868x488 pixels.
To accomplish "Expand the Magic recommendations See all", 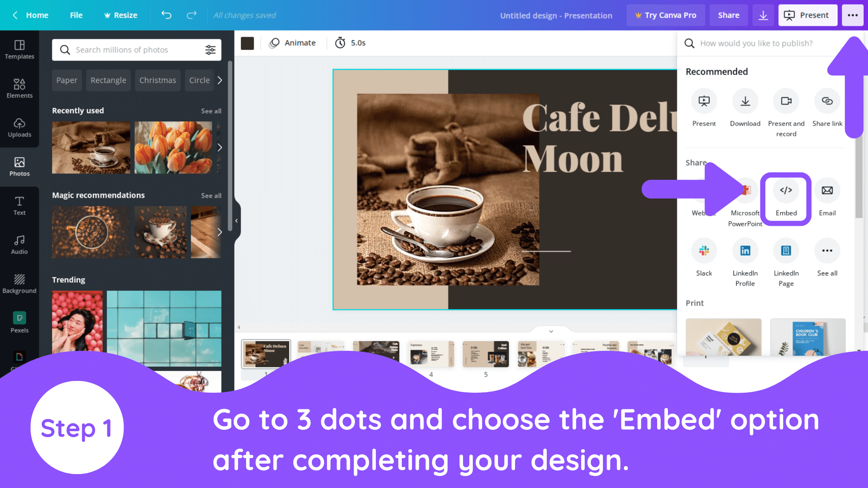I will [211, 195].
